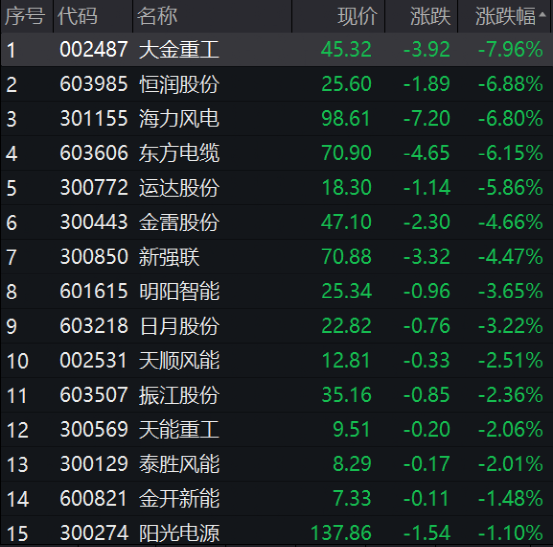Click stock code 300129

pyautogui.click(x=93, y=464)
